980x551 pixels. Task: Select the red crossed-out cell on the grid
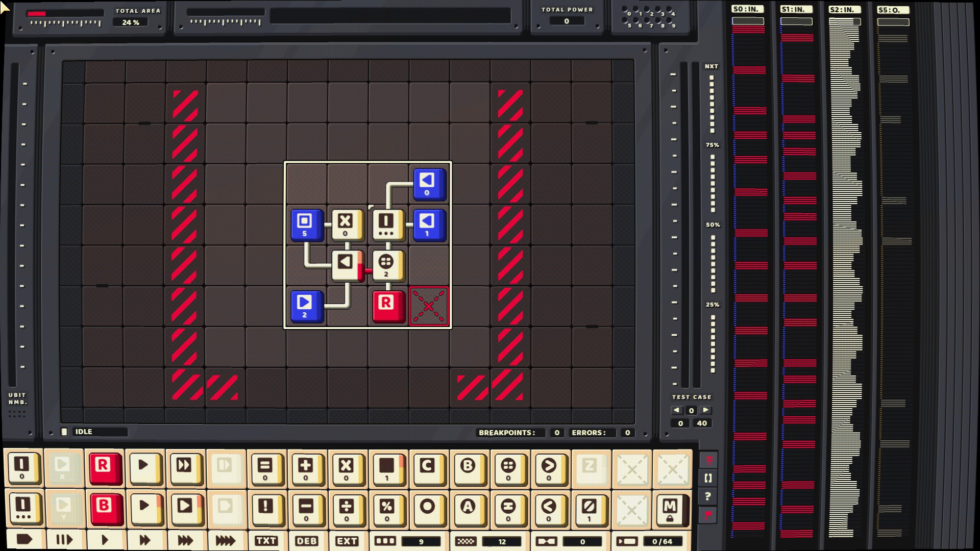[429, 306]
